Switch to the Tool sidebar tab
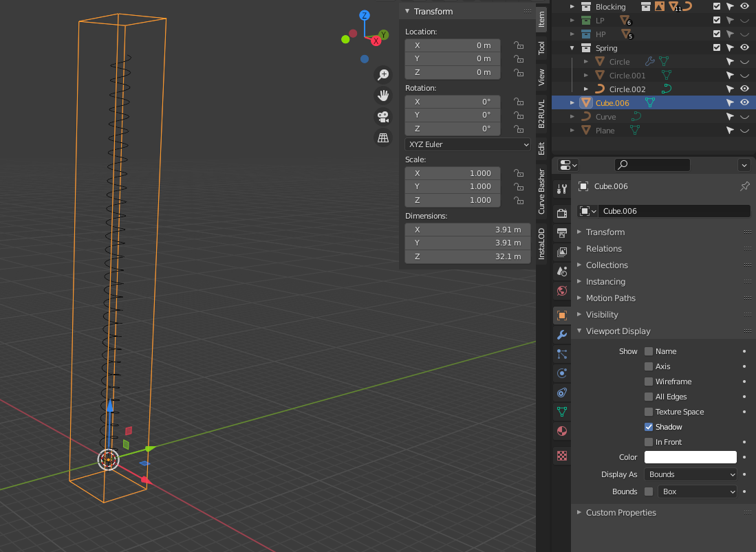 (x=541, y=48)
